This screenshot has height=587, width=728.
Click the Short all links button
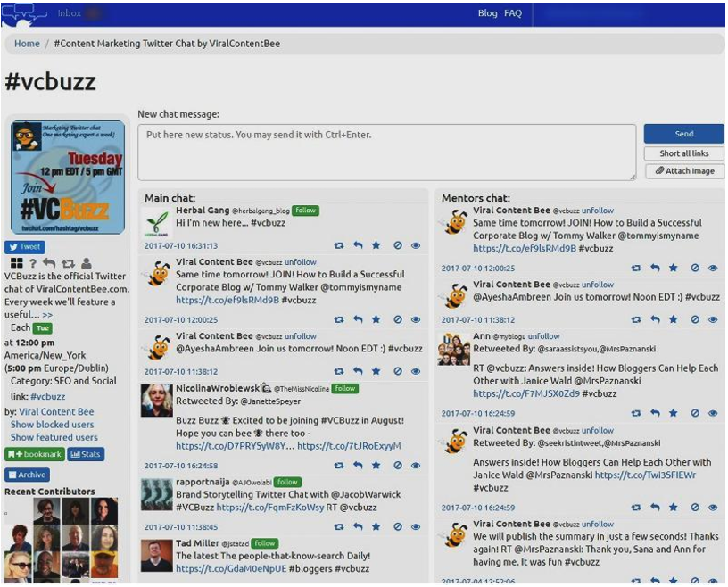(684, 153)
